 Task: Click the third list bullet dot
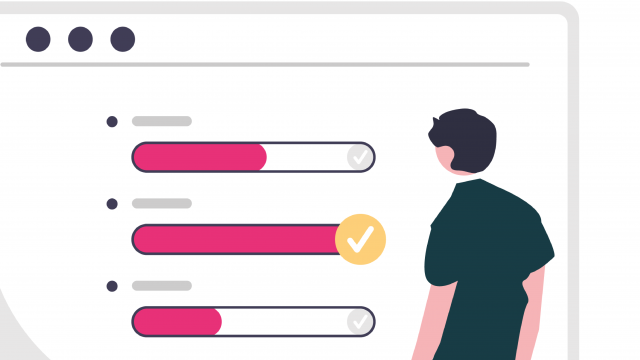pos(112,286)
